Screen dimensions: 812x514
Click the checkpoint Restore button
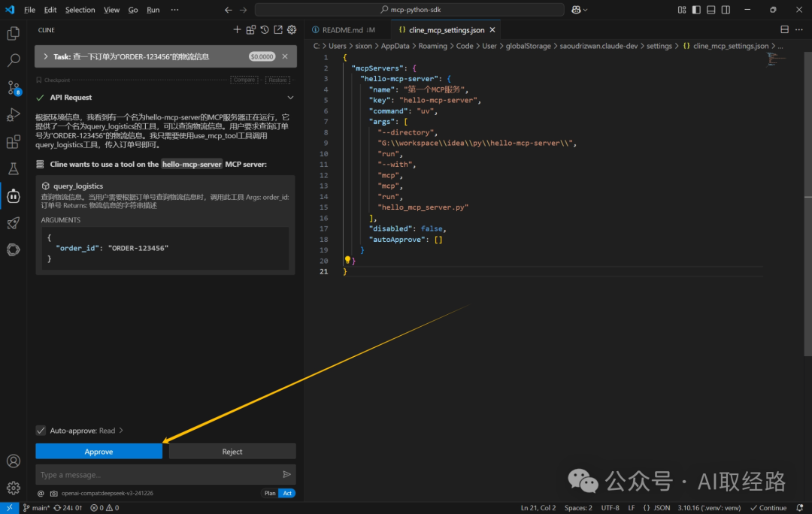(277, 80)
